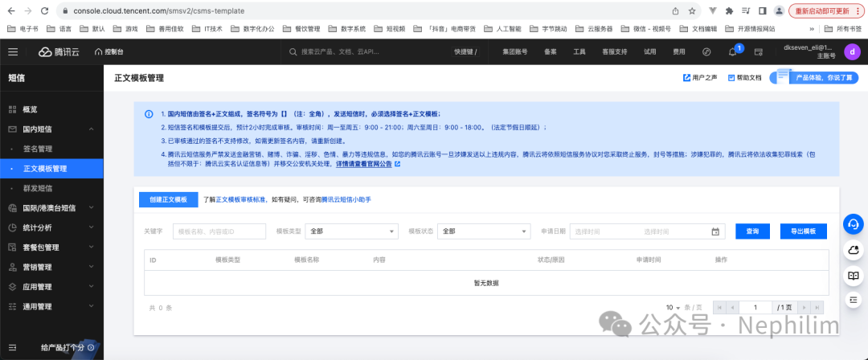
Task: Click the cloud assistant floating icon
Action: 853,251
